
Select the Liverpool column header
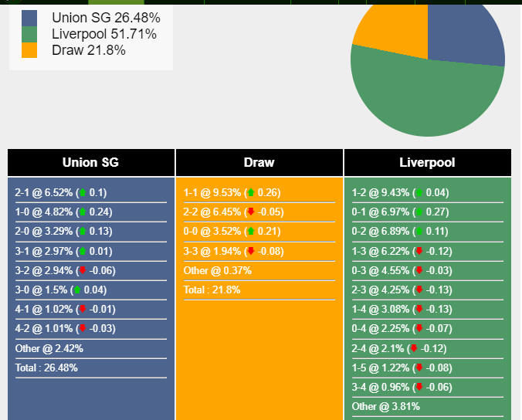pos(427,163)
